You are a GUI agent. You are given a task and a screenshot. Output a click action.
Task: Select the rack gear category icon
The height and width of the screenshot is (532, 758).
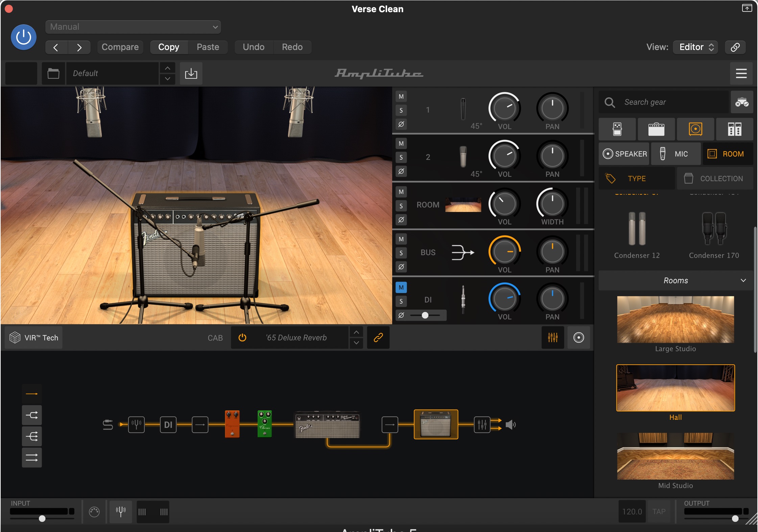tap(734, 129)
